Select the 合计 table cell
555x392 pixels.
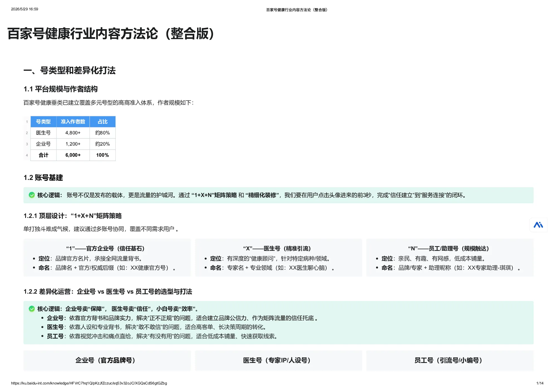pyautogui.click(x=43, y=155)
